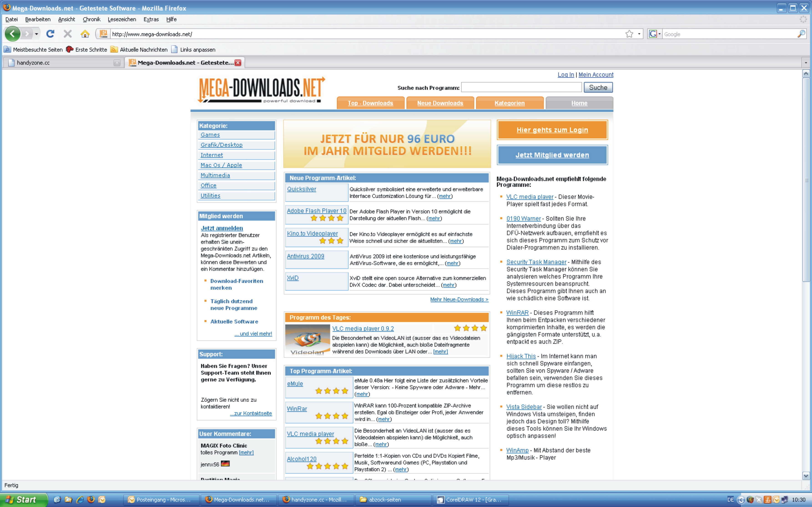Select the Mac Os / Apple category

coord(221,165)
